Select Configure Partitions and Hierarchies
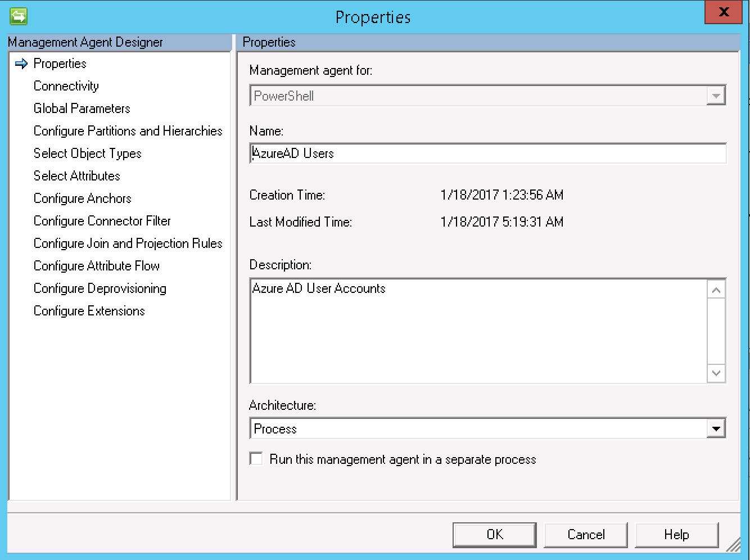 [x=128, y=131]
